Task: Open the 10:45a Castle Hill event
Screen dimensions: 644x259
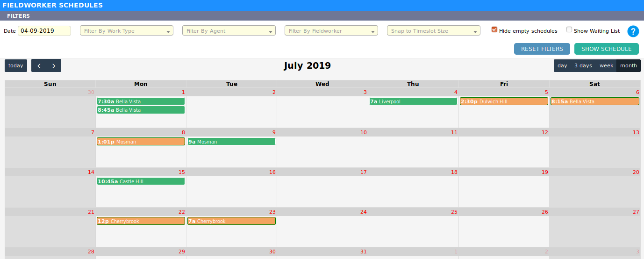Action: pyautogui.click(x=141, y=181)
